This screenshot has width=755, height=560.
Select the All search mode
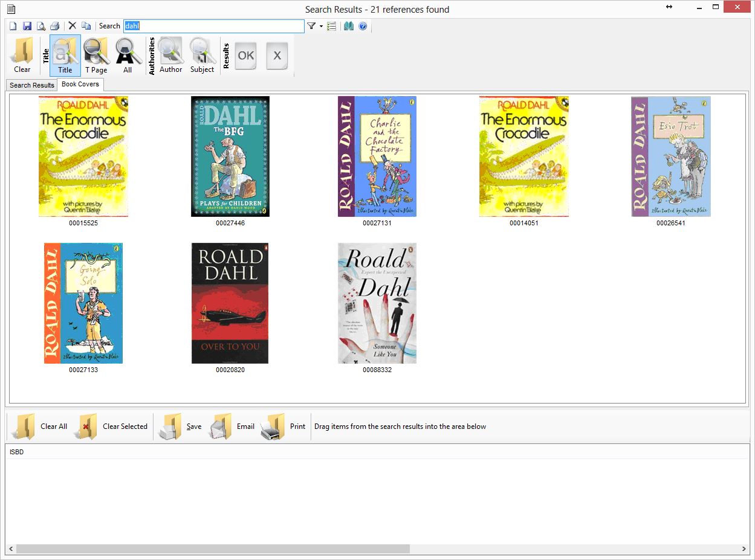pyautogui.click(x=128, y=56)
